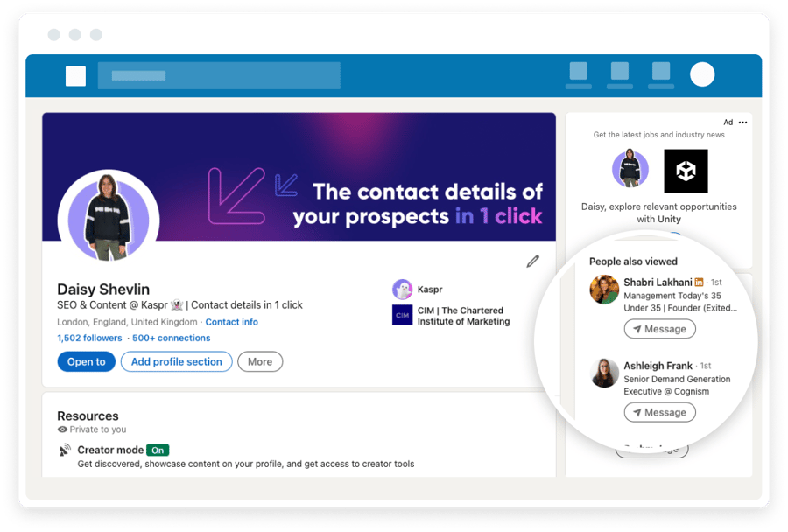Expand the More options button

click(x=260, y=361)
